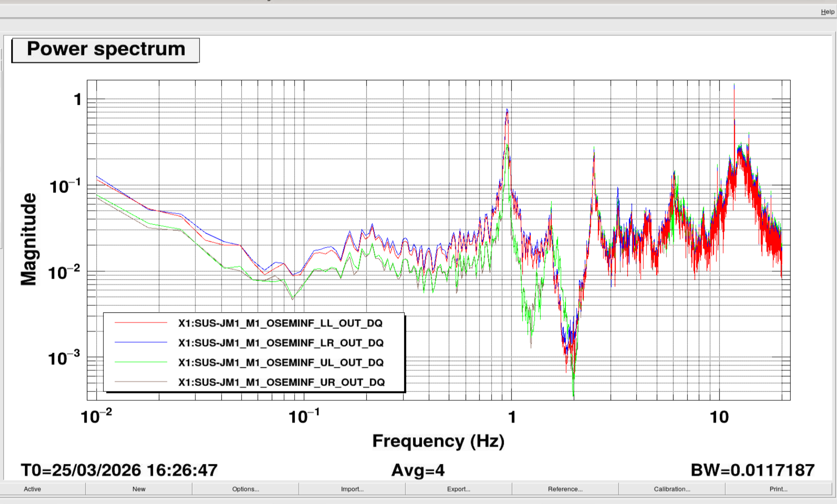Click the Magnitude y-axis label

point(29,239)
